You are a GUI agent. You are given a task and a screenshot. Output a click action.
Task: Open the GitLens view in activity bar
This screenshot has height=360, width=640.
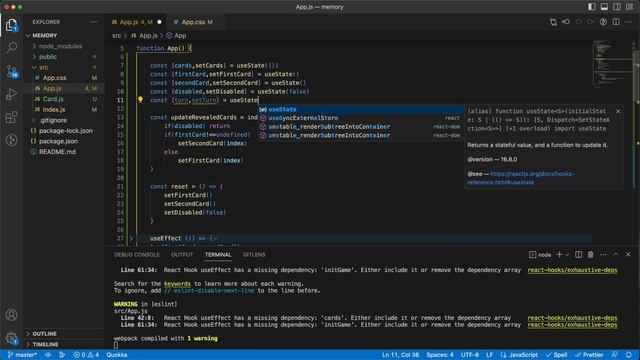point(11,140)
